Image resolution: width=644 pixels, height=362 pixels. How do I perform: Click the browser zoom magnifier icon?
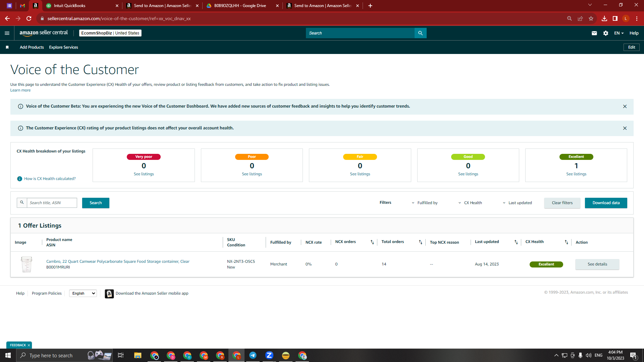click(570, 19)
